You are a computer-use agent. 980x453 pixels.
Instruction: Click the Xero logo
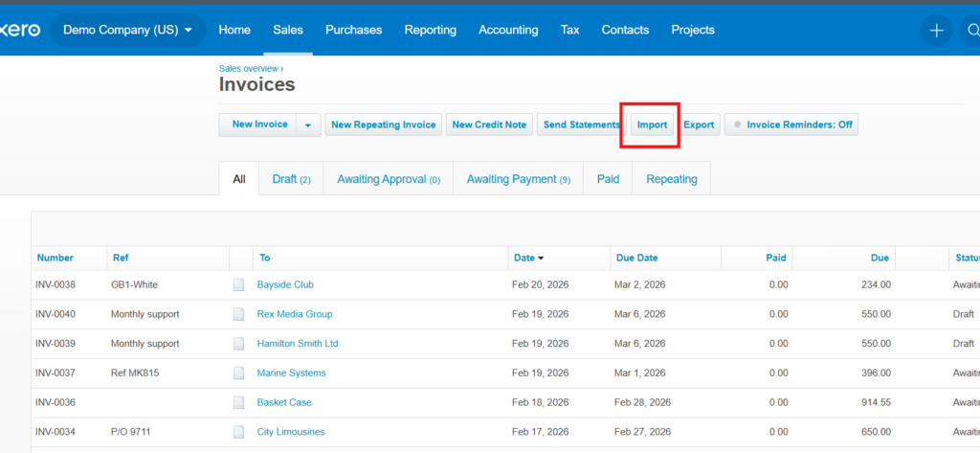(x=20, y=30)
